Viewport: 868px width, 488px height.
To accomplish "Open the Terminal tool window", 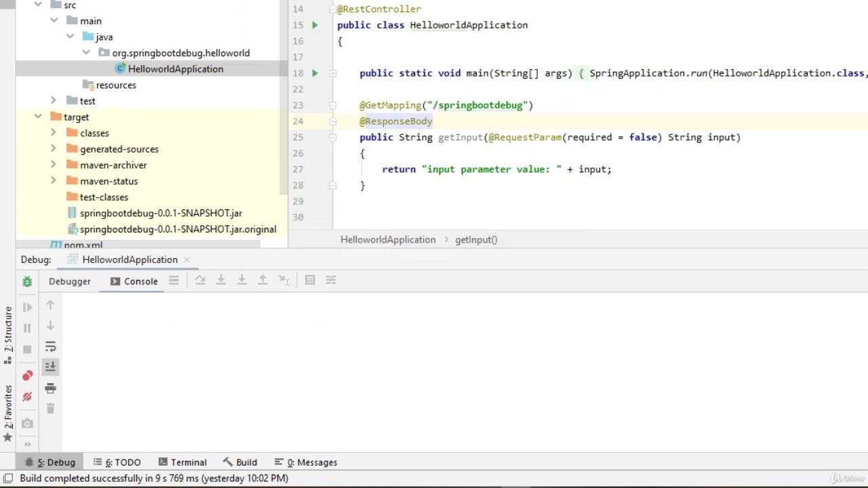I will tap(182, 462).
